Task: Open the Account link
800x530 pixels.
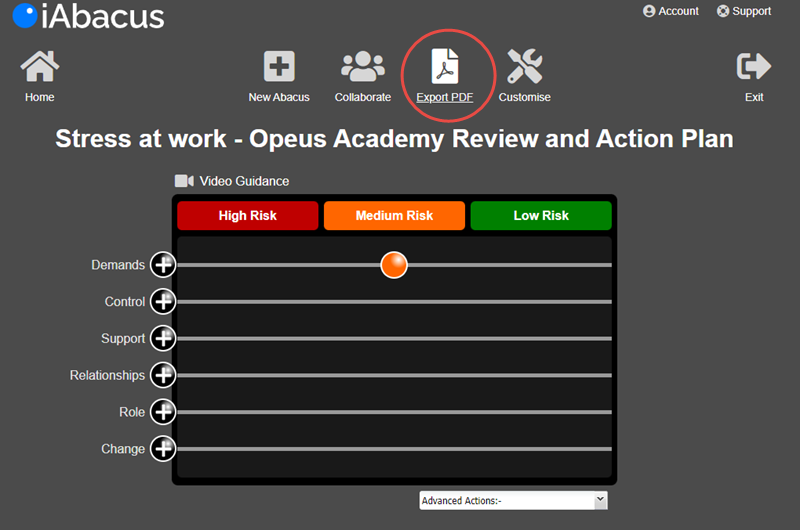Action: (x=671, y=11)
